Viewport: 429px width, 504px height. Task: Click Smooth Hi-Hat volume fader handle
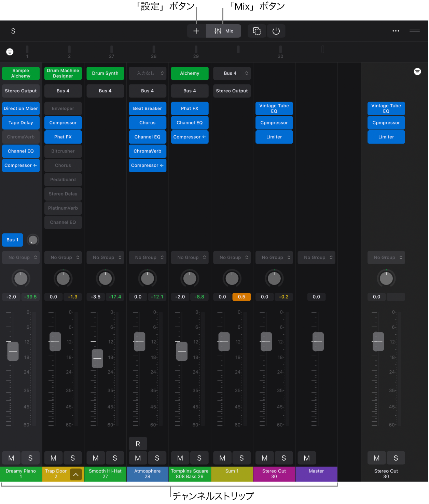(x=97, y=358)
